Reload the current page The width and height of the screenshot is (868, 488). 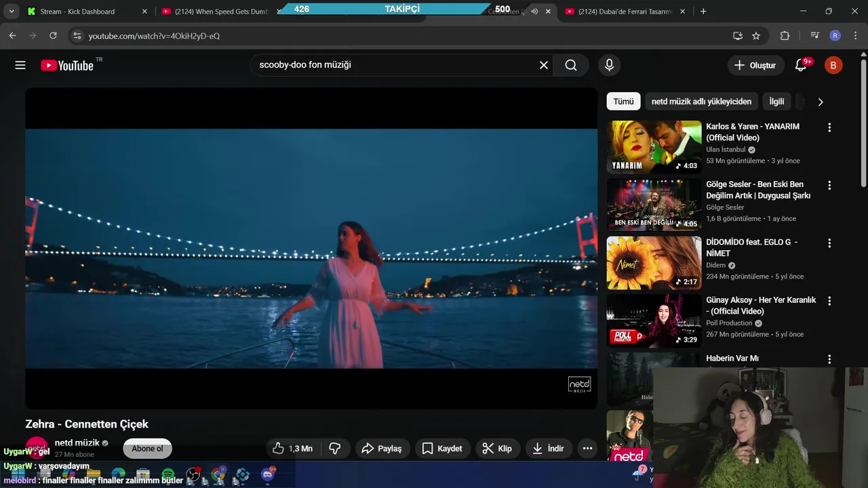53,35
